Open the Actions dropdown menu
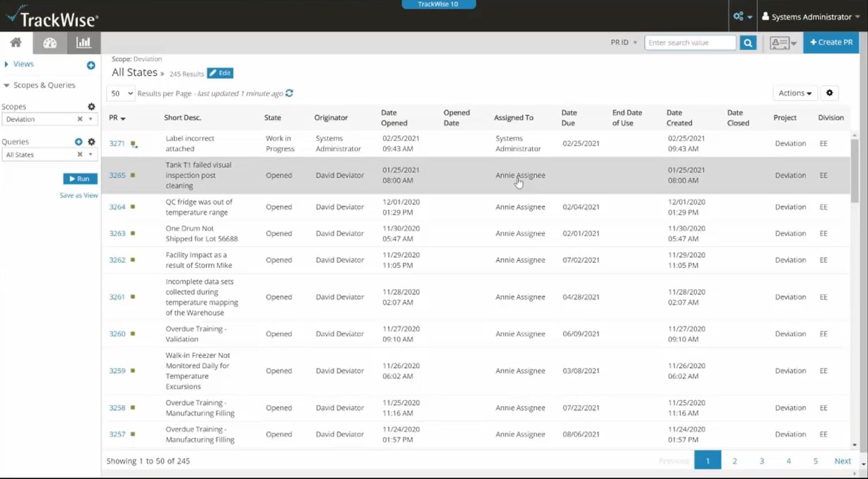 [x=795, y=93]
